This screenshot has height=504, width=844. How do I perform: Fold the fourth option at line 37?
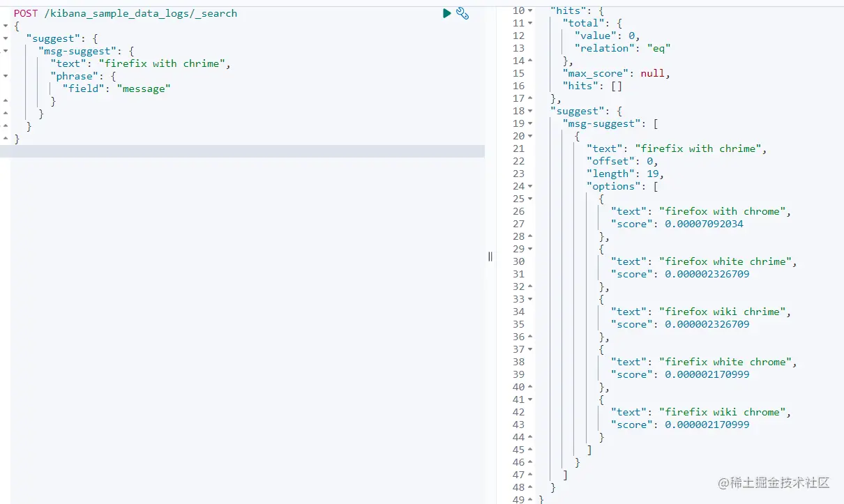coord(531,349)
